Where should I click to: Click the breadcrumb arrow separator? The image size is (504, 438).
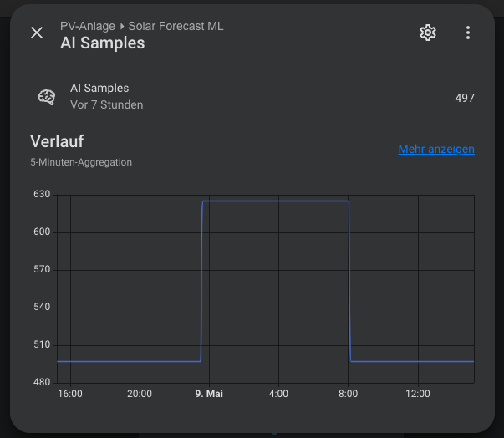tap(122, 27)
